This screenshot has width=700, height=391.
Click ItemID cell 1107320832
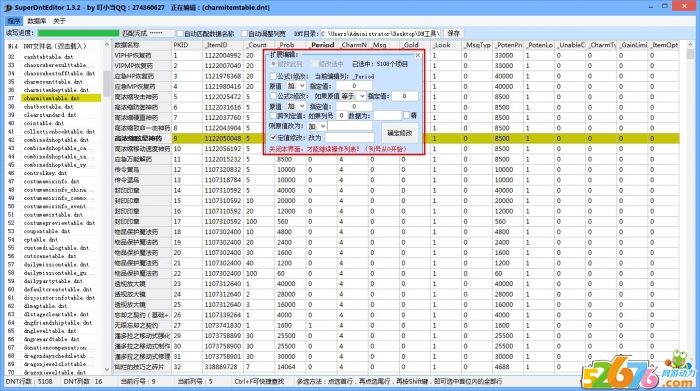223,170
